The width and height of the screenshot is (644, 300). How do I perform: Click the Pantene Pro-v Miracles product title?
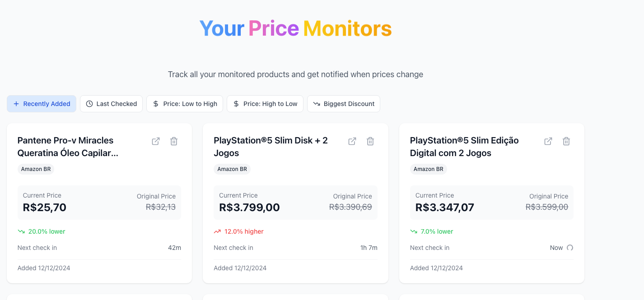pyautogui.click(x=68, y=147)
